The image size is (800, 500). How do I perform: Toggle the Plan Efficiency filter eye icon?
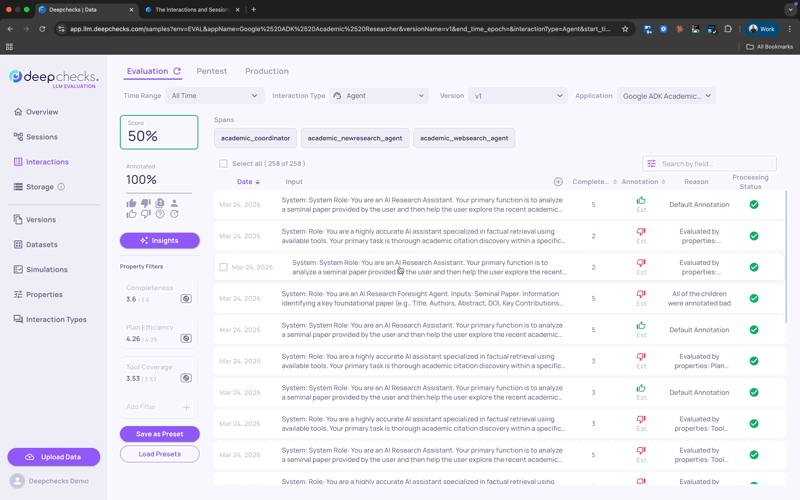(x=186, y=338)
